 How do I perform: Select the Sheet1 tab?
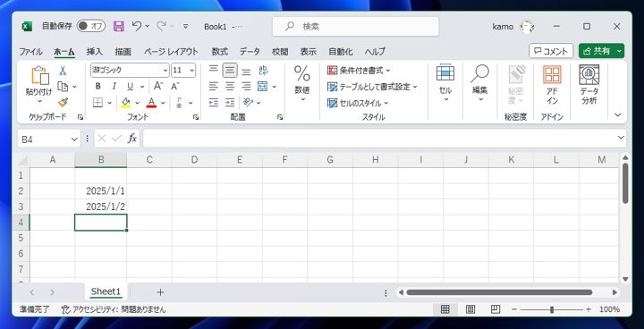click(106, 291)
